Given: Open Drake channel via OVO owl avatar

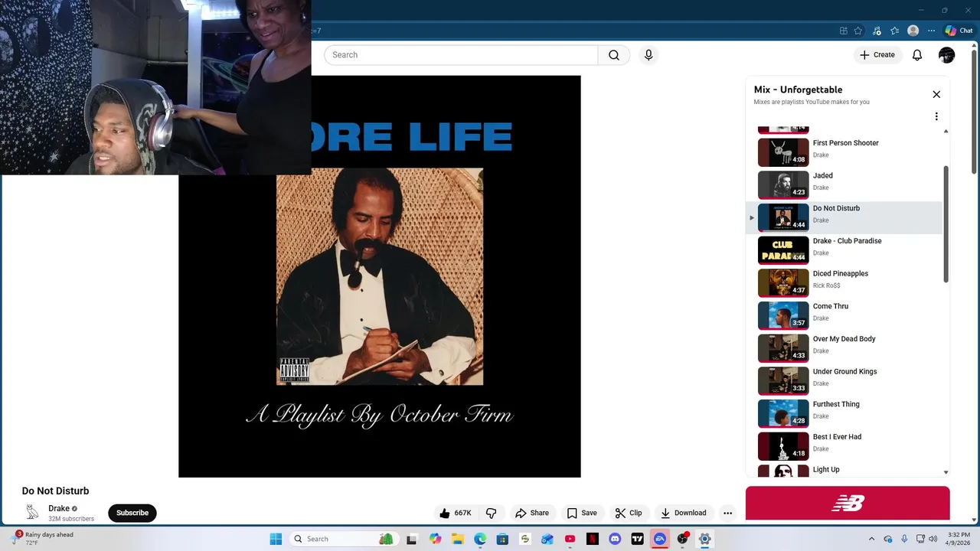Looking at the screenshot, I should [x=32, y=513].
